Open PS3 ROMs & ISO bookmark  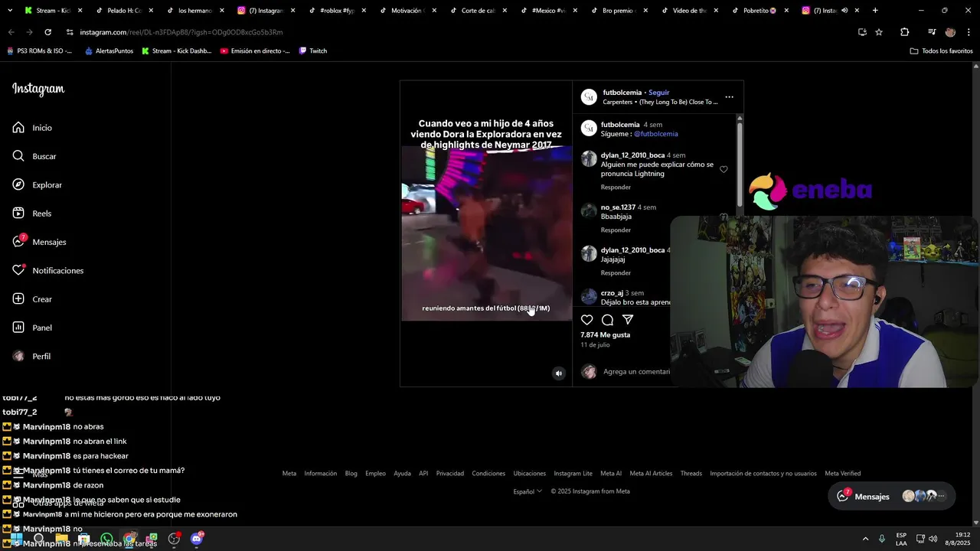[x=39, y=51]
